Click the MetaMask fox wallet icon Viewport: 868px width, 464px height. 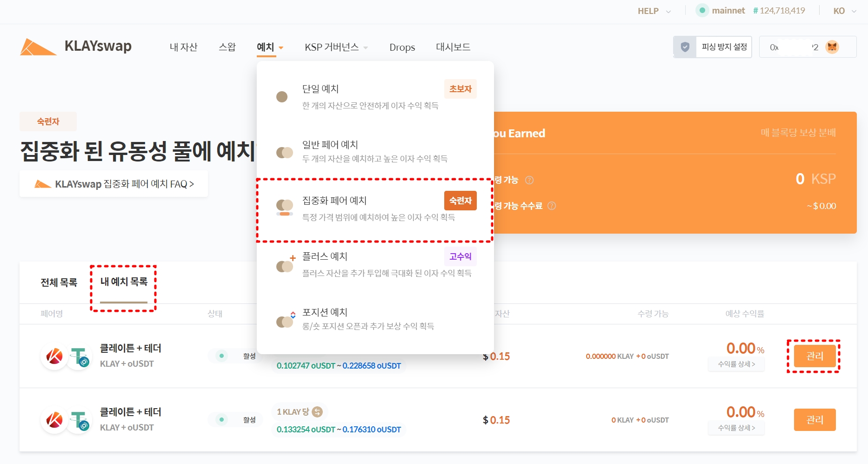pos(832,47)
